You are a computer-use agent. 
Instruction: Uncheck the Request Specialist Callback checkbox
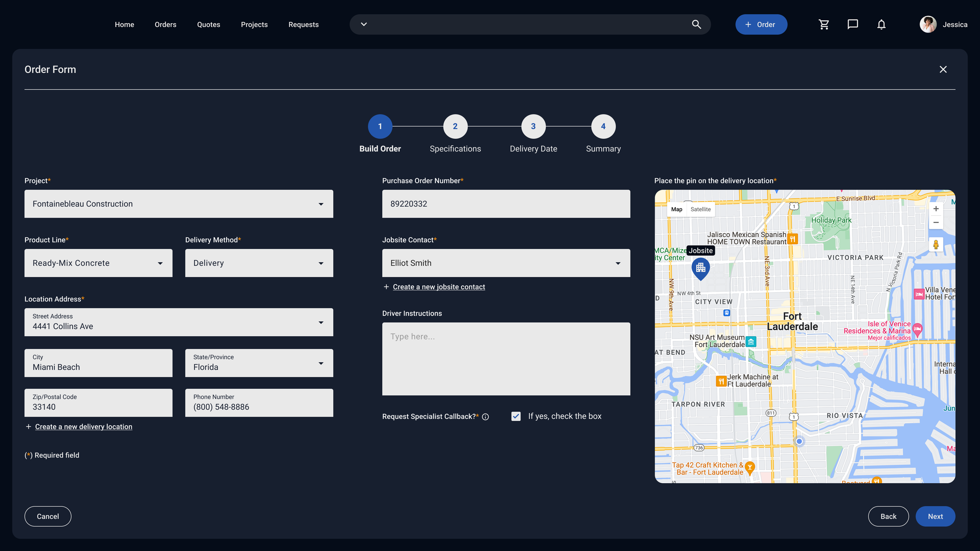point(516,416)
